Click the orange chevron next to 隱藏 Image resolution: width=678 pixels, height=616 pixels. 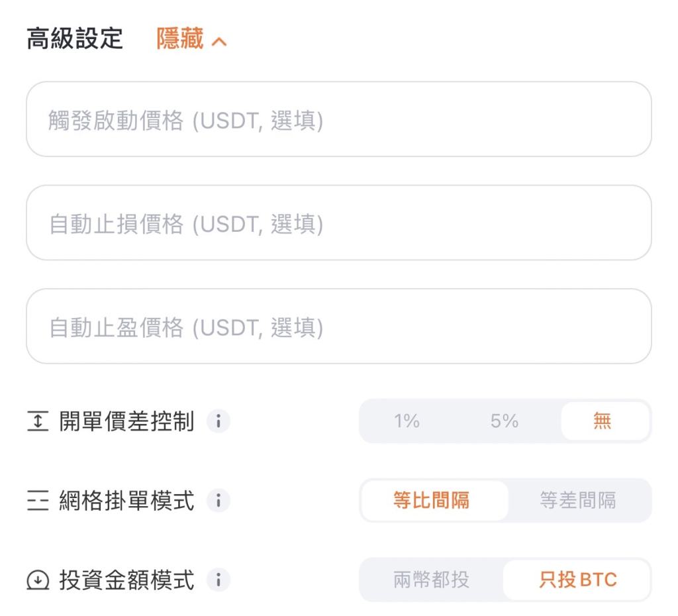pos(219,42)
